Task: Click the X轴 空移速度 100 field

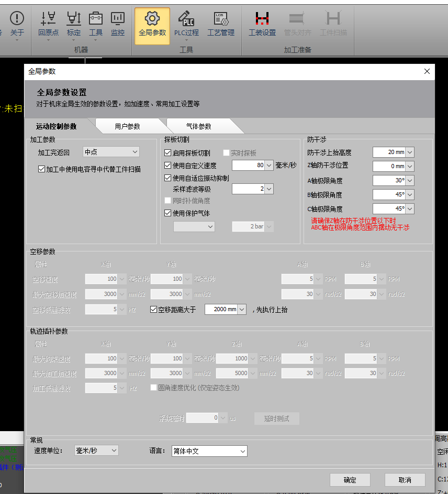Action: click(102, 279)
